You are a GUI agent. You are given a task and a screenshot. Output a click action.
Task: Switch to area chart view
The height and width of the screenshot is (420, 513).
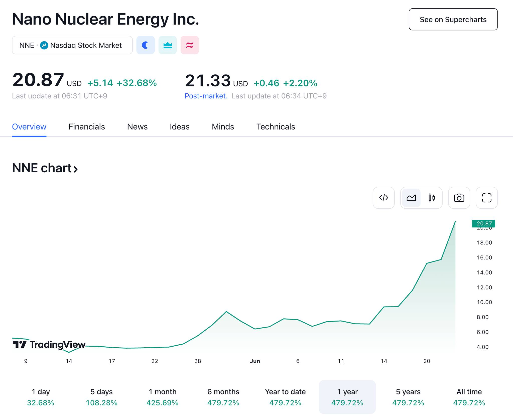(x=411, y=198)
